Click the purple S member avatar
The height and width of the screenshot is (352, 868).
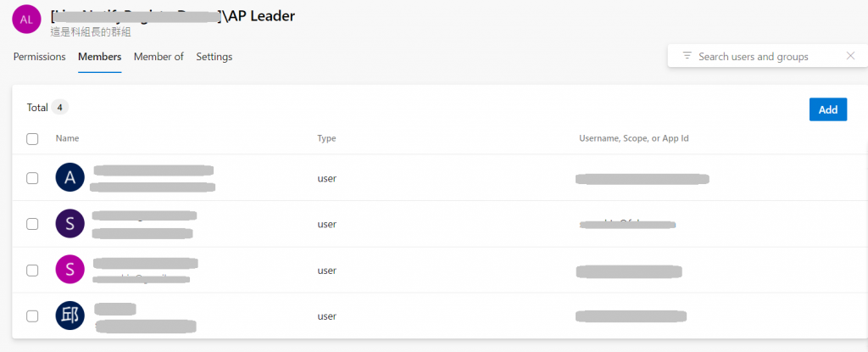tap(70, 224)
